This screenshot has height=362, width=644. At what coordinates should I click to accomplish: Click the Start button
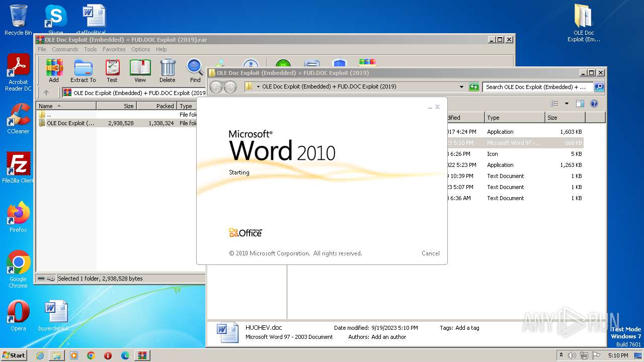[x=14, y=355]
